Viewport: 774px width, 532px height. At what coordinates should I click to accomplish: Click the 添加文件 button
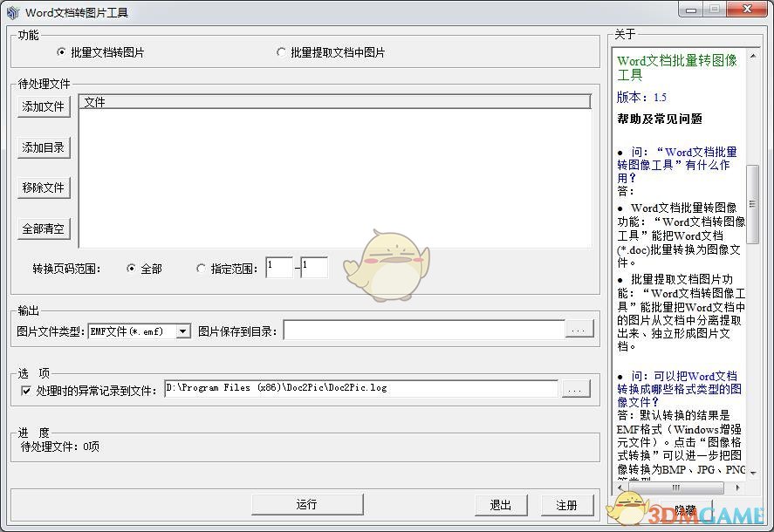(x=44, y=106)
